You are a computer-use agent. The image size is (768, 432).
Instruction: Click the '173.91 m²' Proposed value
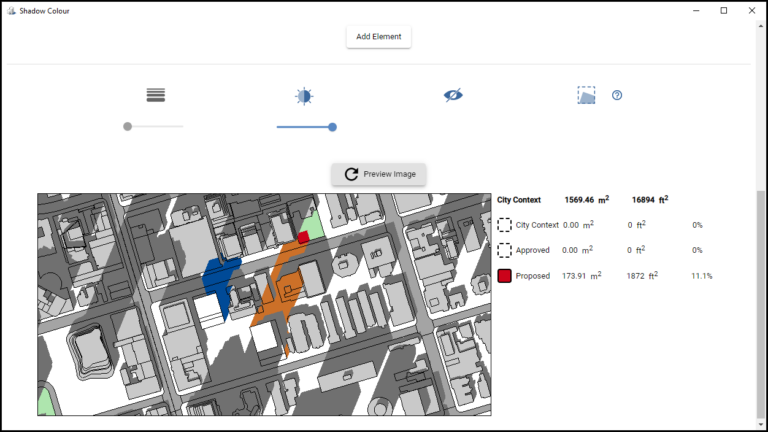coord(582,276)
